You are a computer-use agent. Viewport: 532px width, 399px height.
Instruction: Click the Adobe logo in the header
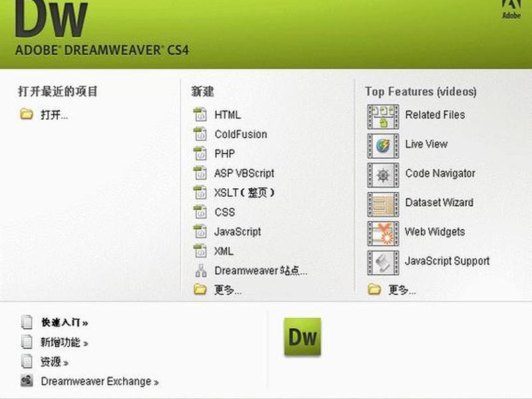click(x=511, y=9)
